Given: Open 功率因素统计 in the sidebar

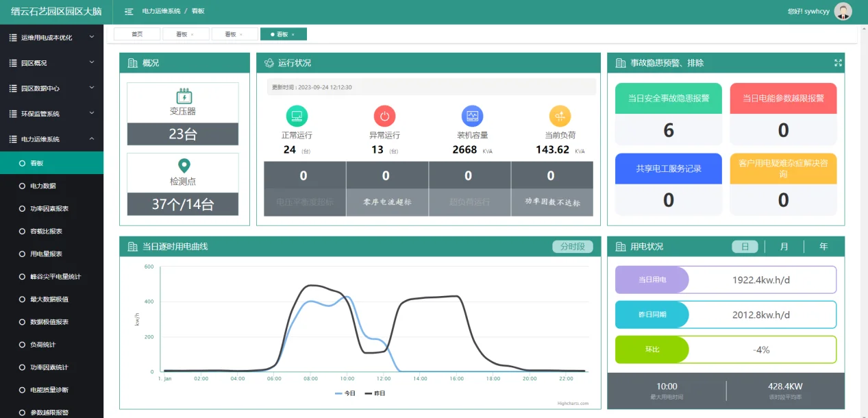Looking at the screenshot, I should (x=51, y=367).
